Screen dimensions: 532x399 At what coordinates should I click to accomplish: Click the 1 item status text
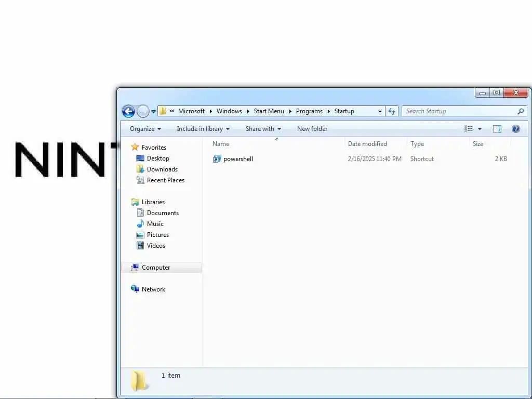tap(171, 375)
